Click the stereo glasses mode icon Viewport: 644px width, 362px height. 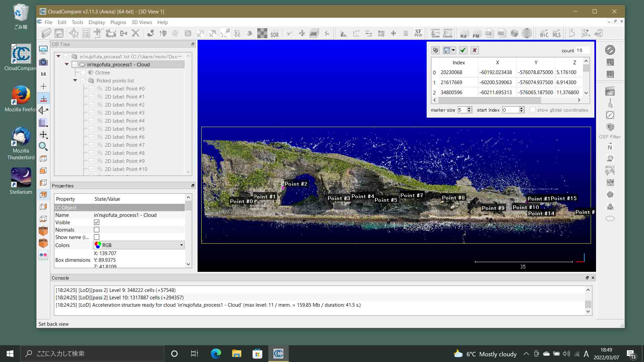point(43,255)
